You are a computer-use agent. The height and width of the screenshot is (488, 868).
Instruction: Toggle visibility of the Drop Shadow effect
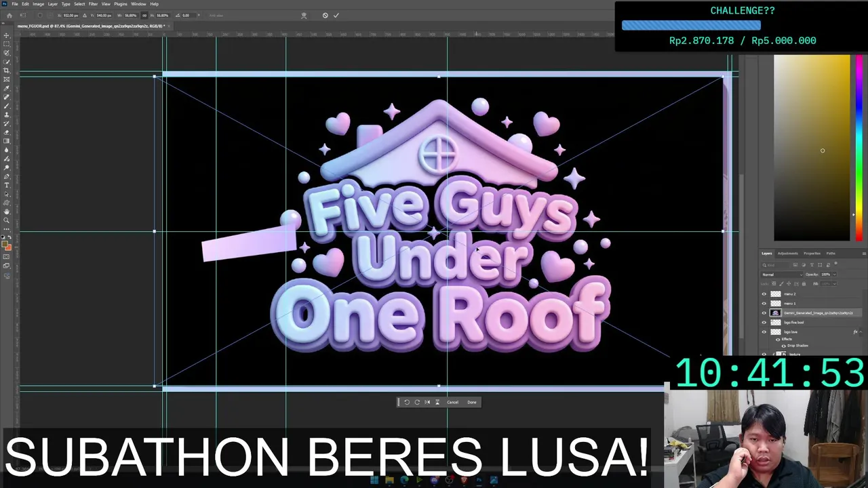click(784, 346)
